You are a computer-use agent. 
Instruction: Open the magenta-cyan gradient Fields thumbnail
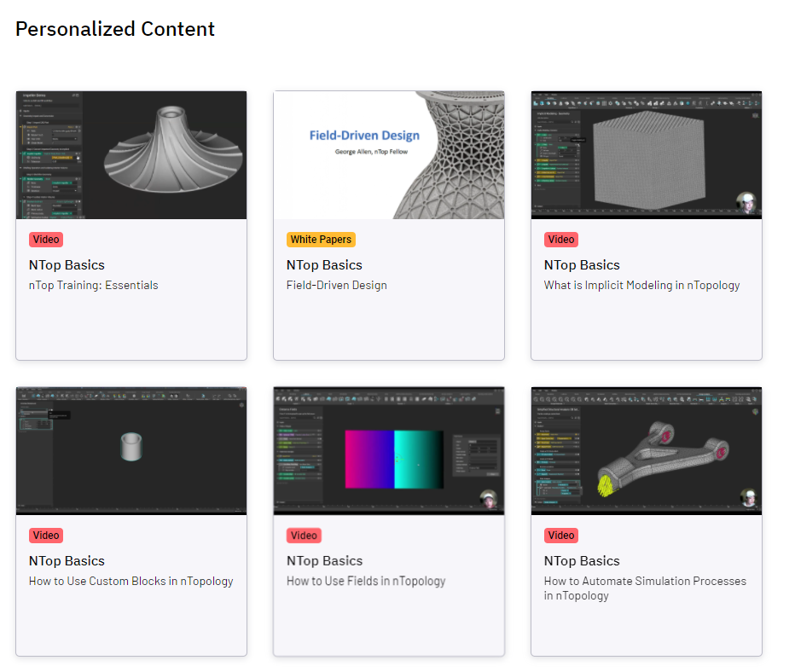[389, 451]
